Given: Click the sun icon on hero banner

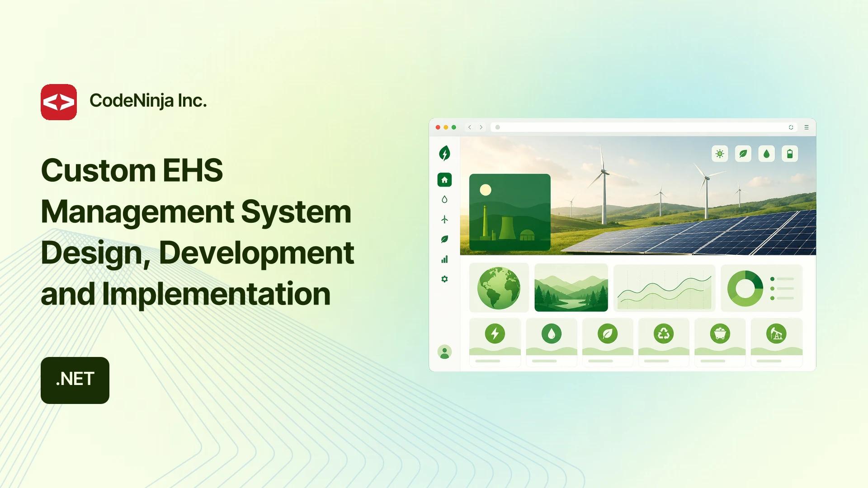Looking at the screenshot, I should click(720, 154).
